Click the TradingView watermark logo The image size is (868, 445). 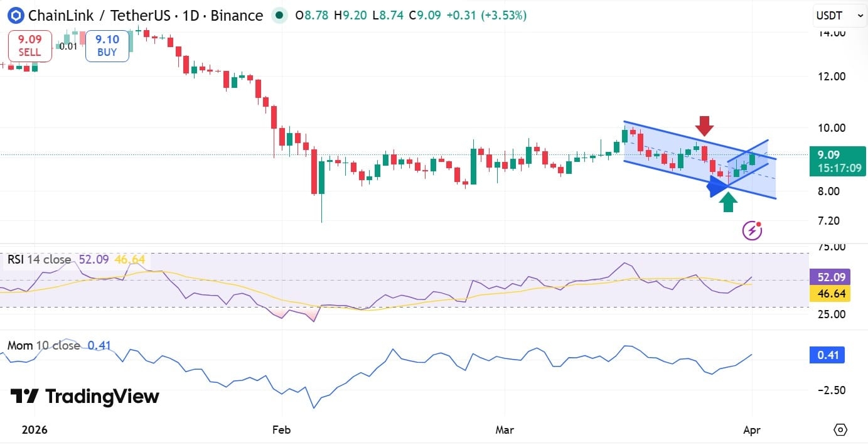point(23,397)
